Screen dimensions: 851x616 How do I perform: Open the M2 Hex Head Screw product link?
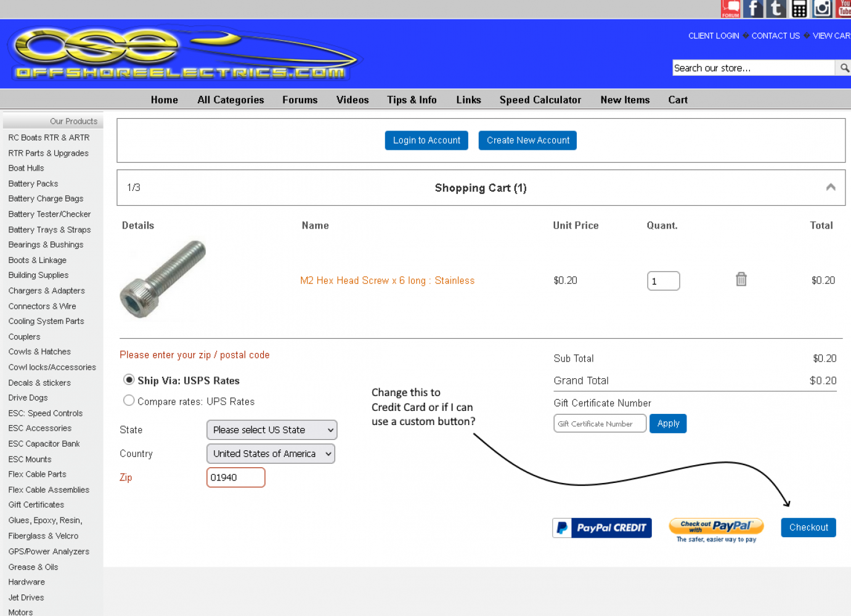point(387,281)
